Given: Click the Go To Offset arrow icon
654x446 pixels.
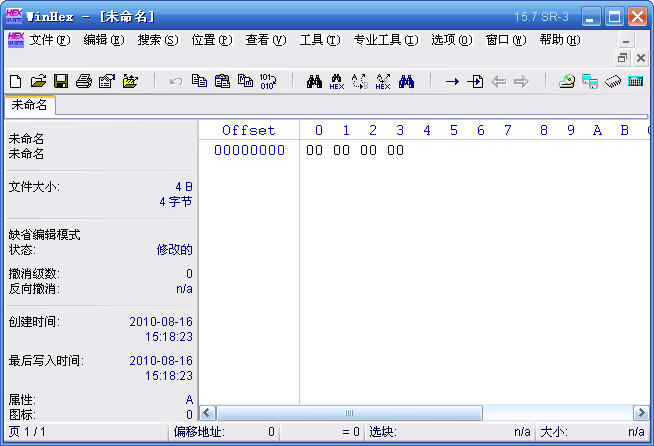Looking at the screenshot, I should [x=452, y=82].
